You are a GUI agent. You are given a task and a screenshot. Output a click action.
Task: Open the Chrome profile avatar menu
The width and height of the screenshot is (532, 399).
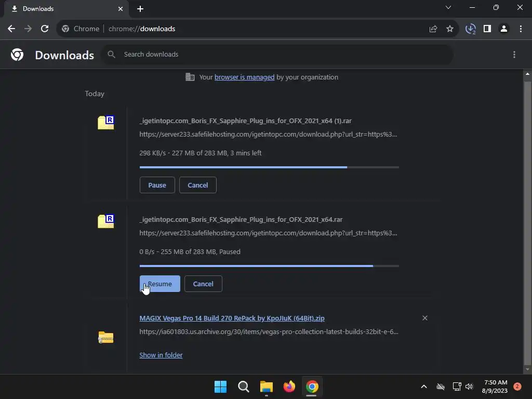coord(504,29)
